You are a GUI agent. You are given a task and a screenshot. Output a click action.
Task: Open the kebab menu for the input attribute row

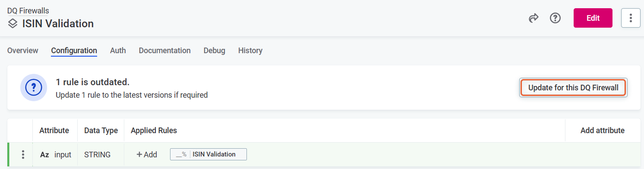(x=23, y=155)
